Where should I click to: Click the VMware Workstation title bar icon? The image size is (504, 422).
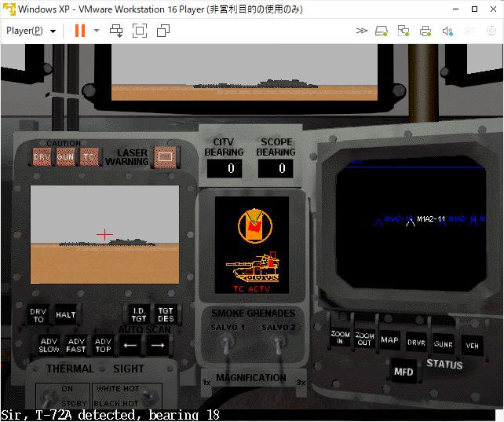9,9
